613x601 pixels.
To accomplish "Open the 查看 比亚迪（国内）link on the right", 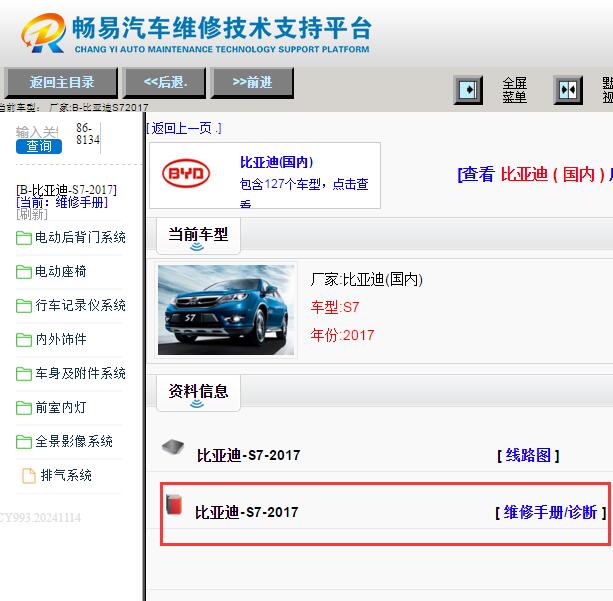I will [535, 174].
